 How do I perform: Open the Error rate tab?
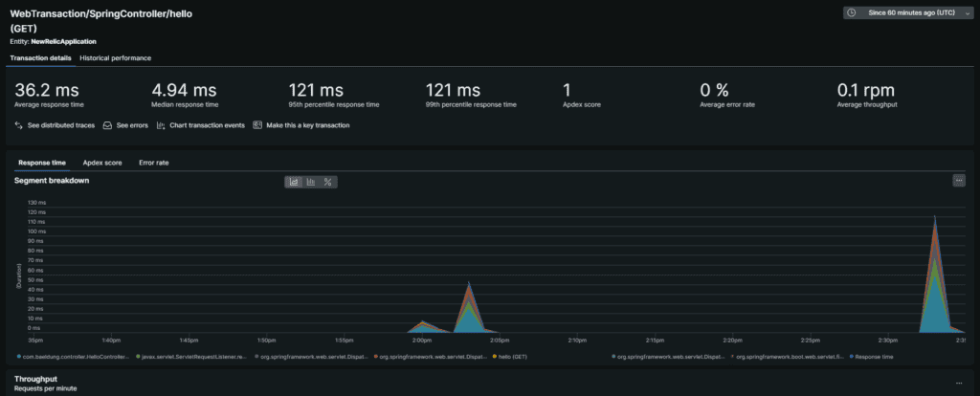153,163
